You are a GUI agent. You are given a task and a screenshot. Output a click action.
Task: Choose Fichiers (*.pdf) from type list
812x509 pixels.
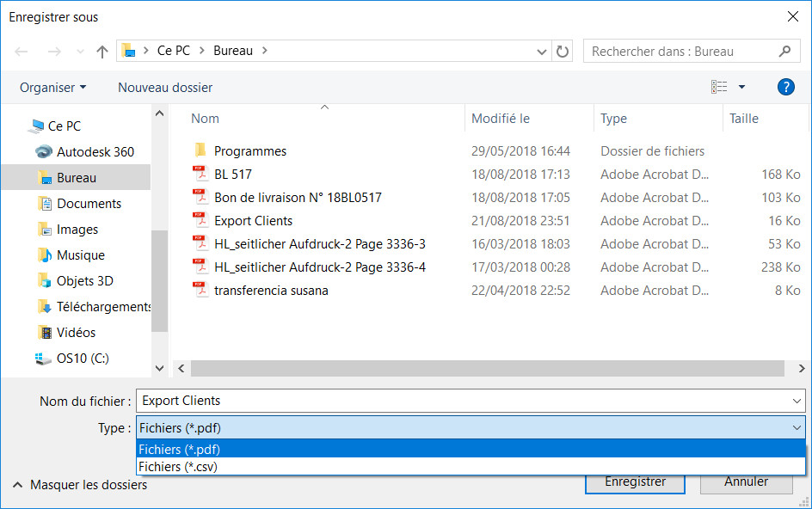[179, 449]
